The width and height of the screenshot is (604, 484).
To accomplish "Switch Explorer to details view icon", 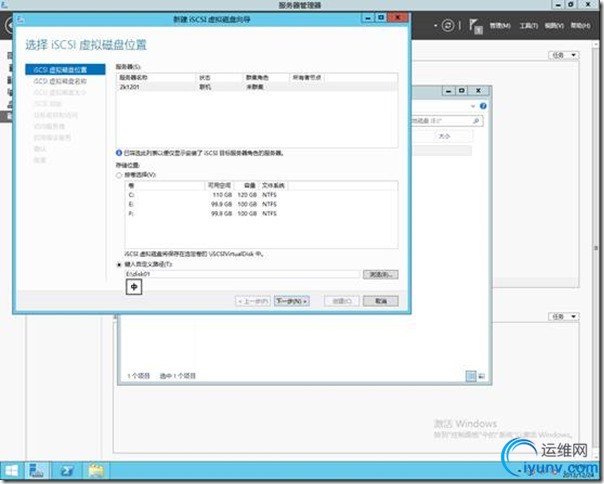I will 471,376.
